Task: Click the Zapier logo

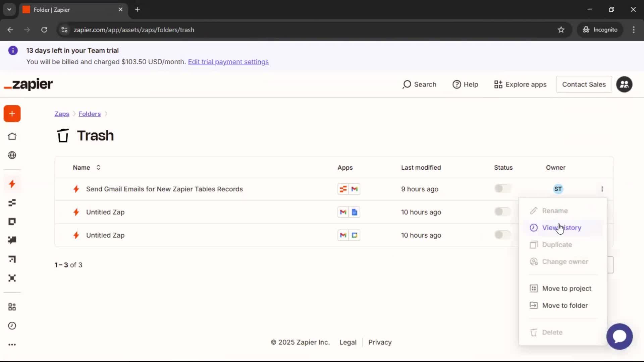Action: point(28,84)
